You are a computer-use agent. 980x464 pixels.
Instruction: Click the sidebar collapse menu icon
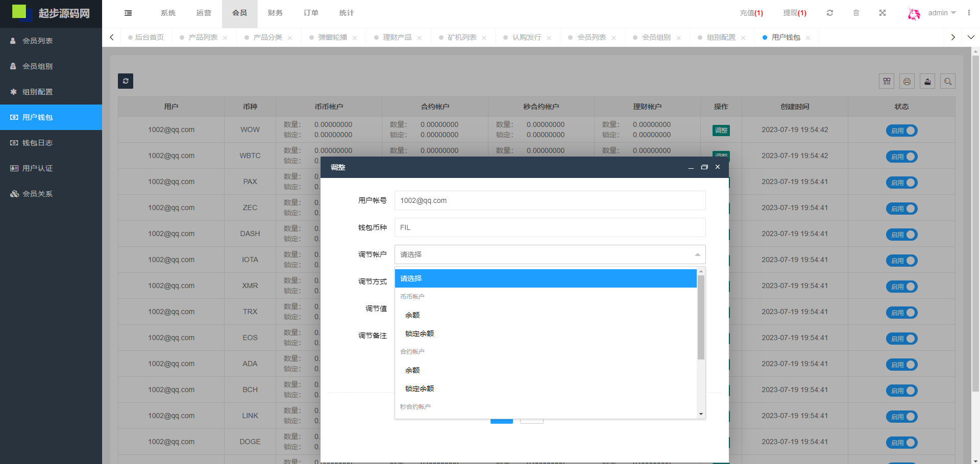[128, 13]
